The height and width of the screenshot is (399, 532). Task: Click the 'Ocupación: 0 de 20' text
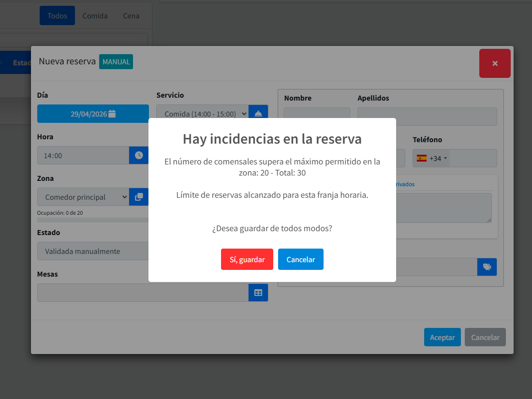59,213
